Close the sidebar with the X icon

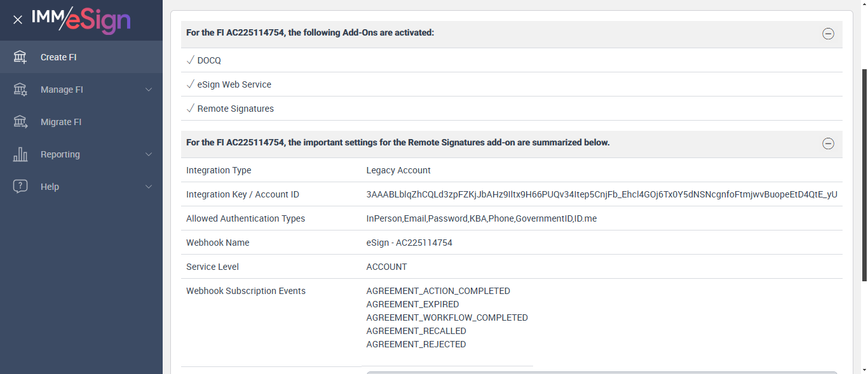click(18, 20)
